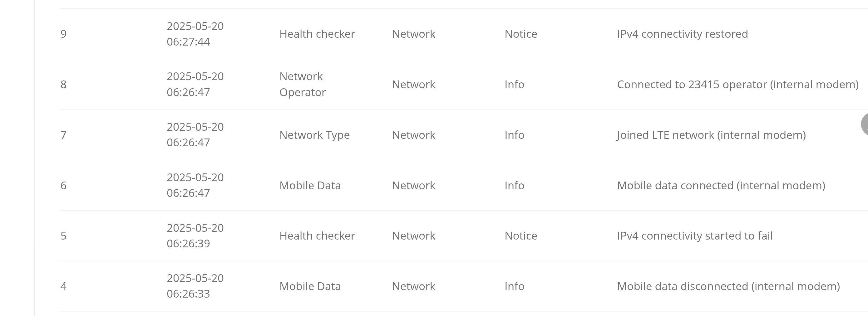Click the IPv4 connectivity started to fail message

pyautogui.click(x=695, y=236)
